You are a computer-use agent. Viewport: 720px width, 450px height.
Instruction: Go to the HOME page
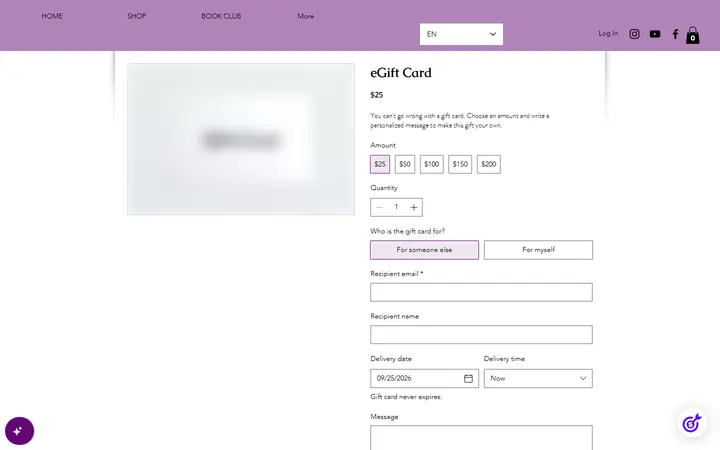click(x=52, y=16)
